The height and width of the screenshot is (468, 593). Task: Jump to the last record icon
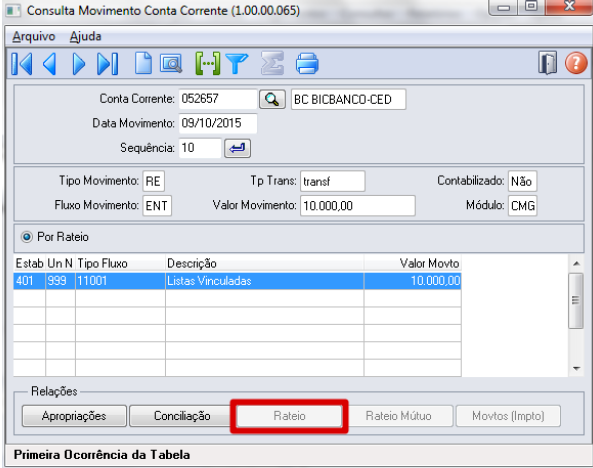[x=108, y=64]
